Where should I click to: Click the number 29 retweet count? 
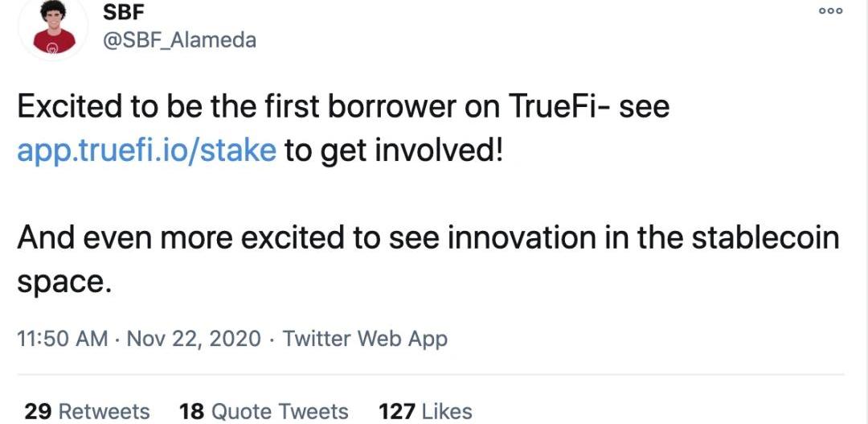click(x=38, y=411)
